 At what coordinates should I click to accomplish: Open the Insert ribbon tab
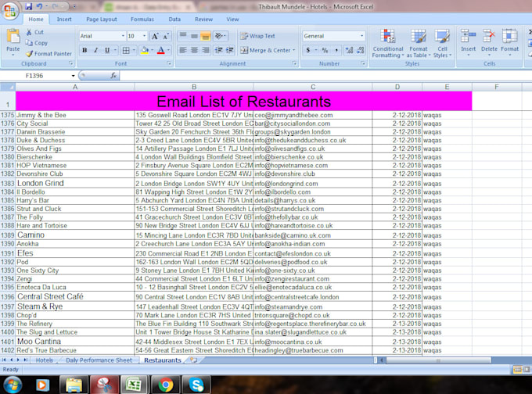(64, 20)
